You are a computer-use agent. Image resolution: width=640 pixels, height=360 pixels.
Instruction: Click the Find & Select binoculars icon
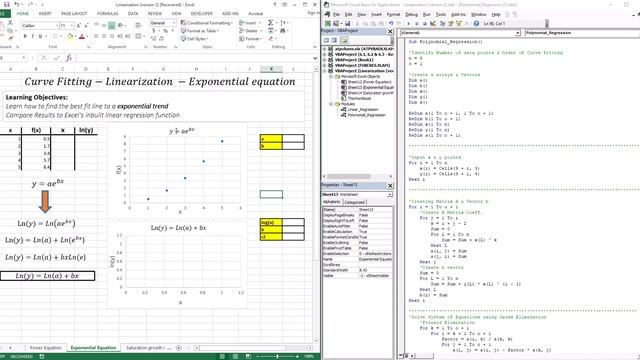coord(283,31)
